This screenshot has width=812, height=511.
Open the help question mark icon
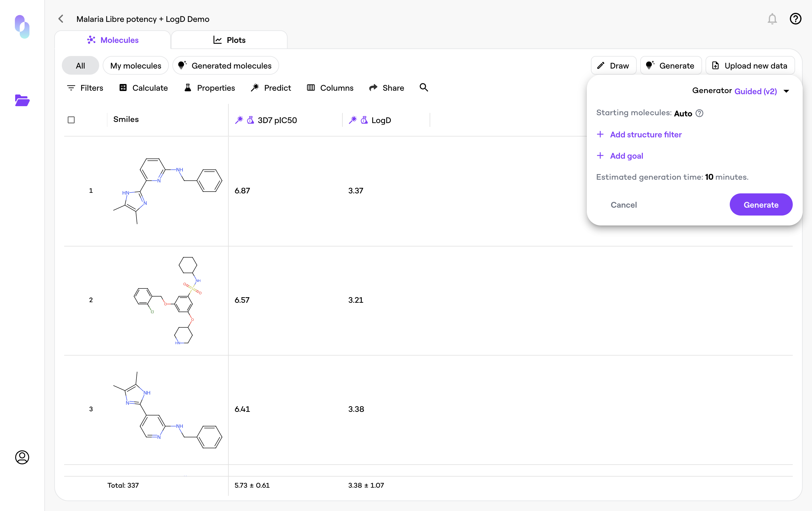coord(795,19)
